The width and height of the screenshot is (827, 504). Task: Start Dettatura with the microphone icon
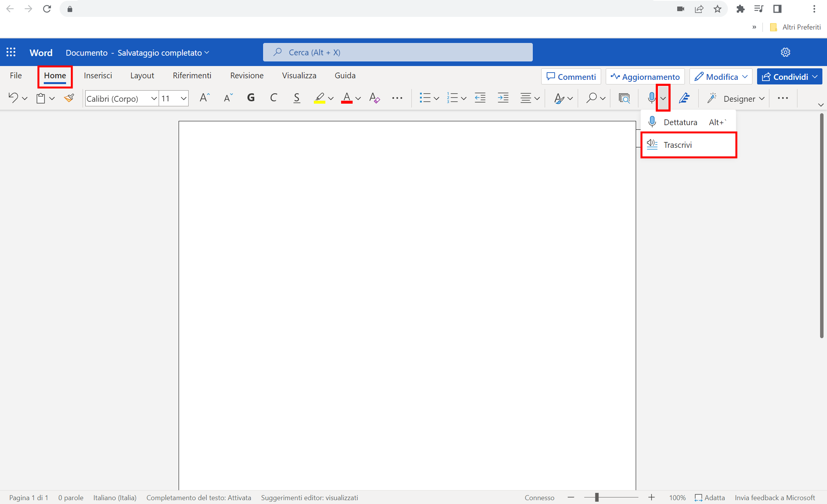coord(651,98)
